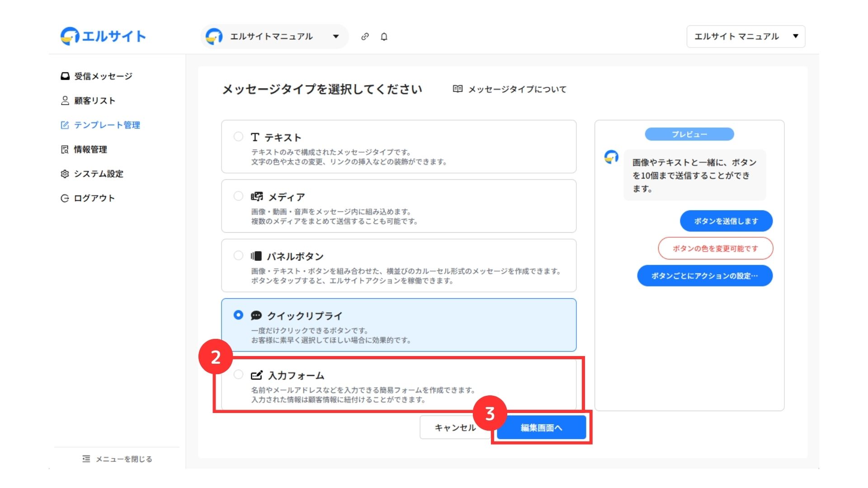The image size is (868, 488).
Task: Click the link chain icon in header
Action: [x=365, y=37]
